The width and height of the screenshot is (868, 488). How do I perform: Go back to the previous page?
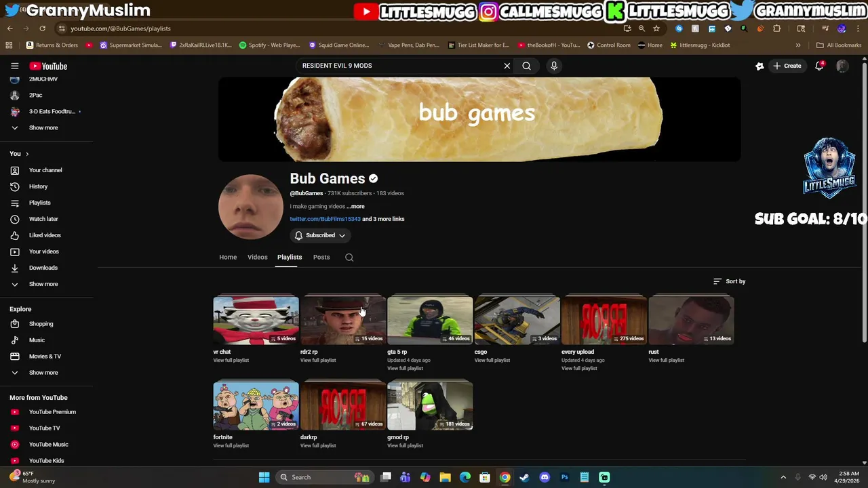9,28
